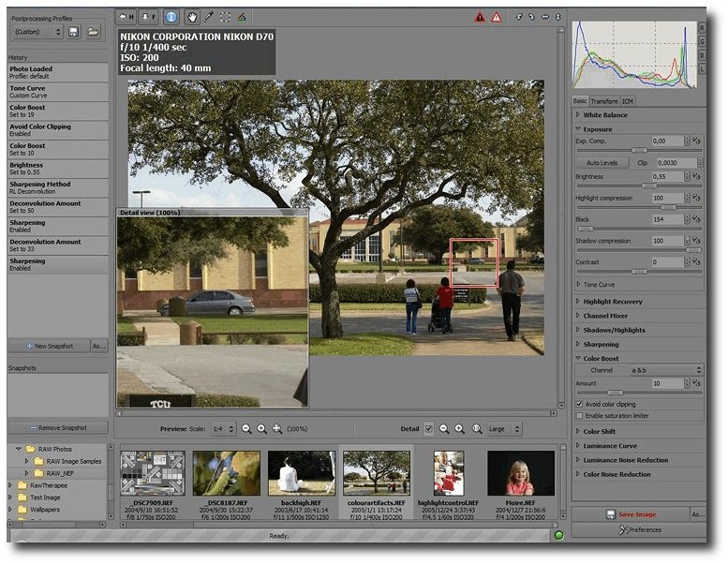Image resolution: width=728 pixels, height=564 pixels.
Task: Open the Color Boost Channel dropdown
Action: click(x=666, y=370)
